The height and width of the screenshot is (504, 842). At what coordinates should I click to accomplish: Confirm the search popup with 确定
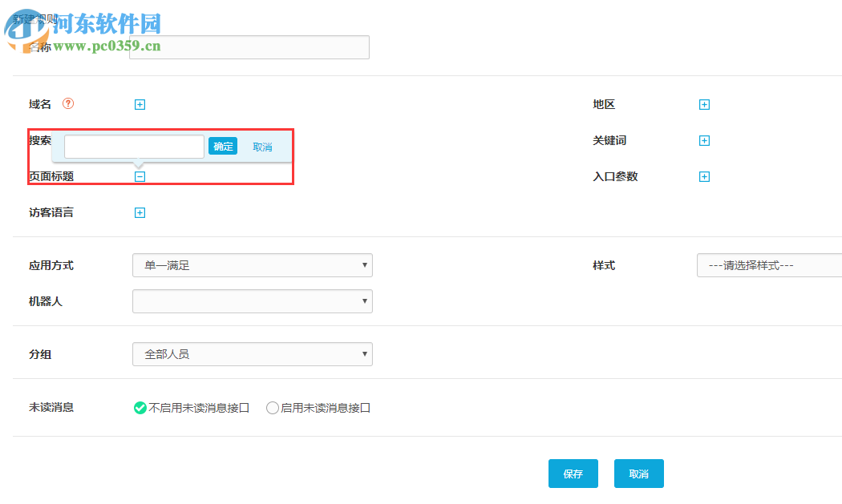(x=223, y=146)
